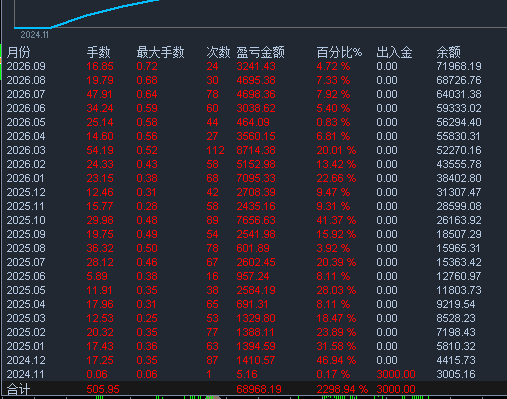
Task: Select month row 2025.03
Action: point(253,318)
